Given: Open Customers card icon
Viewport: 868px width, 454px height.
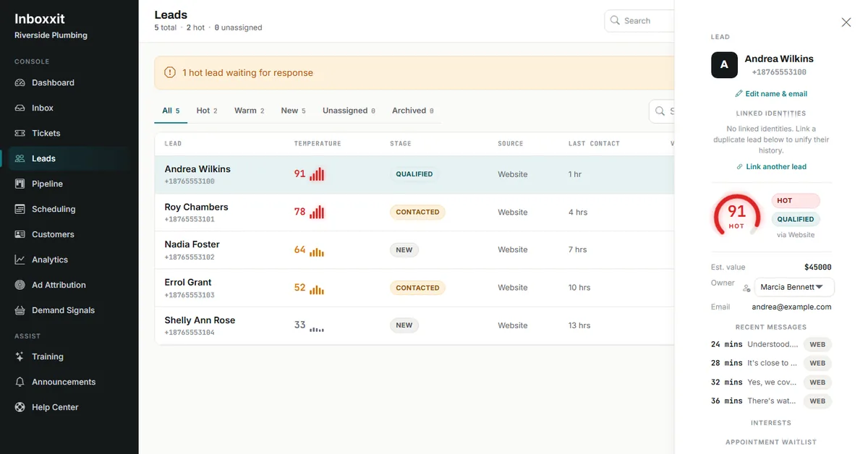Looking at the screenshot, I should click(x=20, y=234).
